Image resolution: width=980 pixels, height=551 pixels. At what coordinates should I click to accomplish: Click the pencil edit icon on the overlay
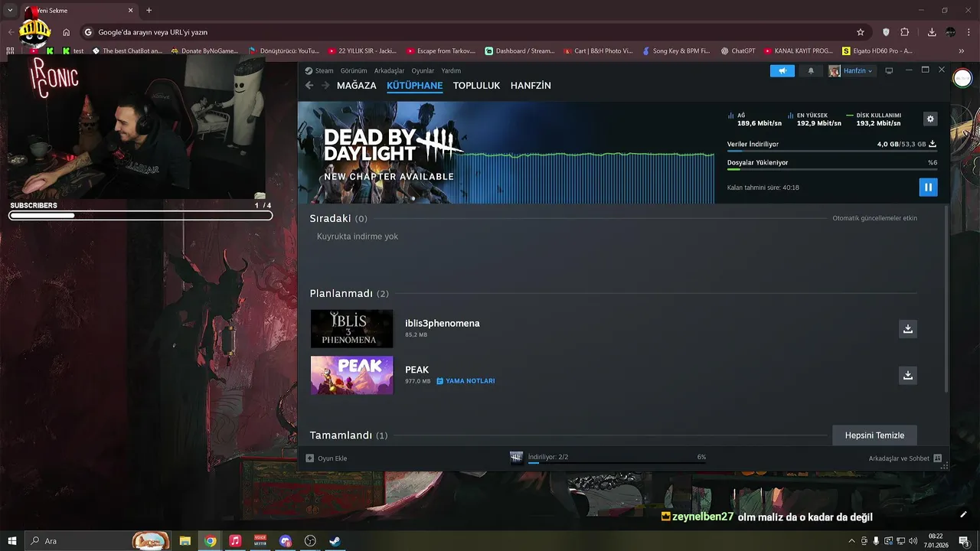[963, 514]
